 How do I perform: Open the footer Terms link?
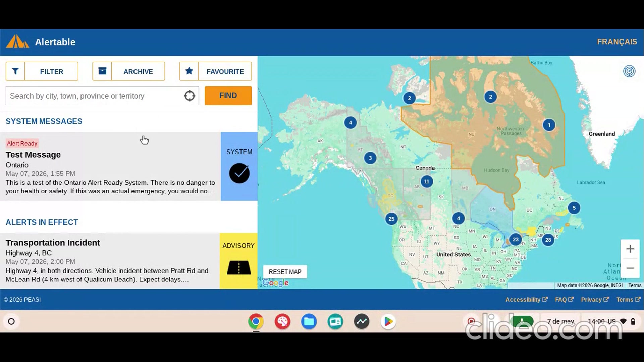pos(628,300)
